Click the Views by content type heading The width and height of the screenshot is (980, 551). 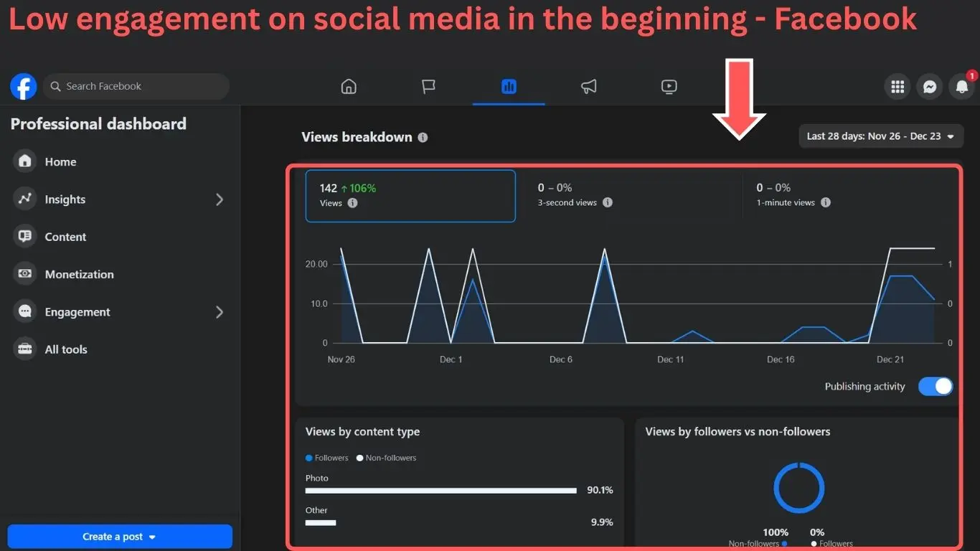coord(362,432)
